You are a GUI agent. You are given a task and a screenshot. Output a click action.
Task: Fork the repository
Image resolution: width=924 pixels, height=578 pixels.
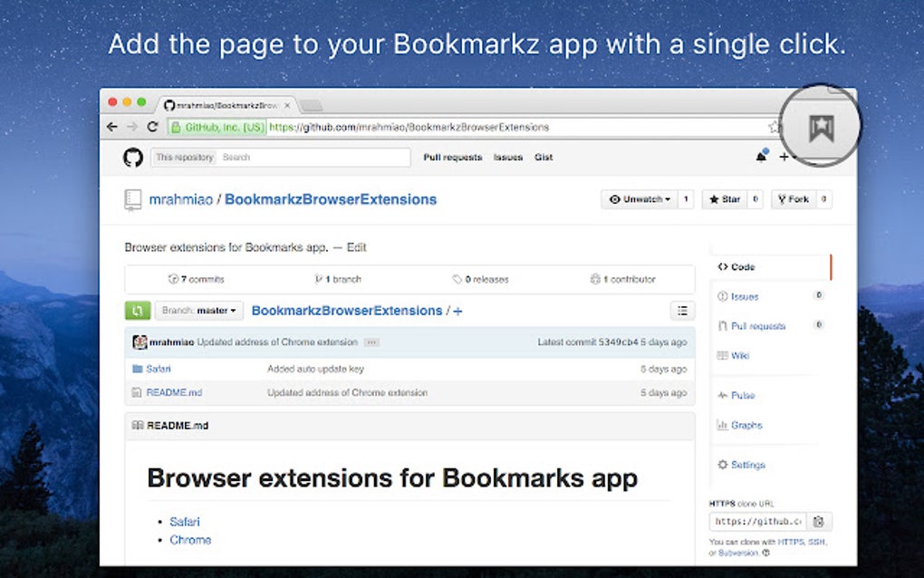click(x=797, y=198)
